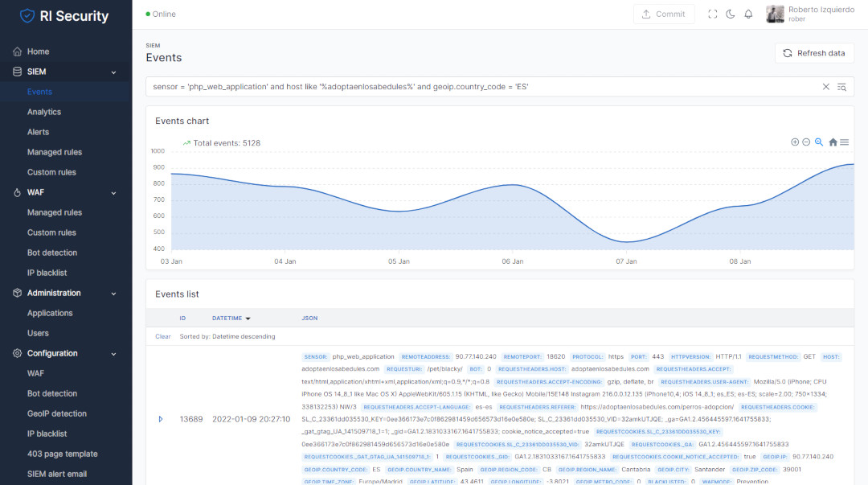
Task: Click the chart zoom-in plus icon
Action: 795,142
